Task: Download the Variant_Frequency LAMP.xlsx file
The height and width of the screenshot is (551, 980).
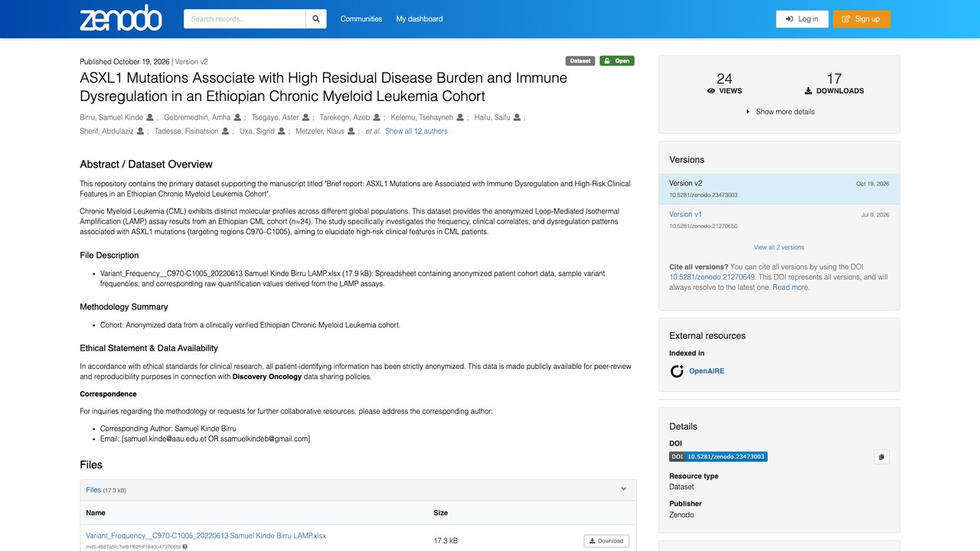Action: (606, 541)
